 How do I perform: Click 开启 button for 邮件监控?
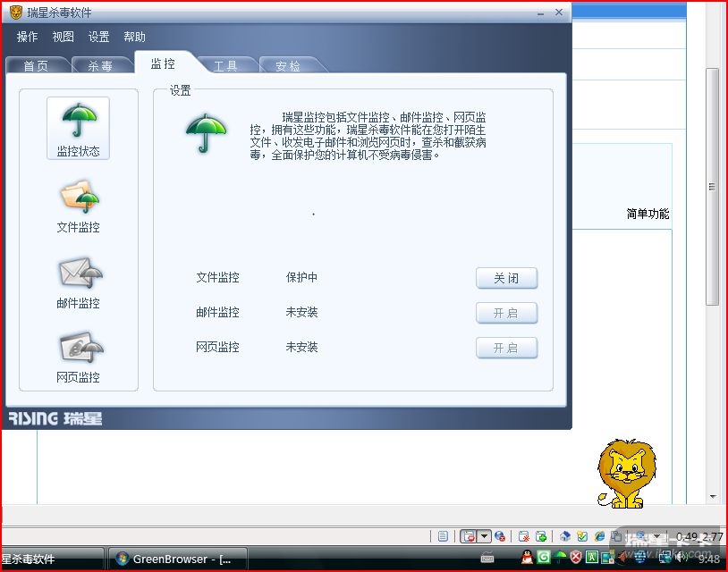506,313
